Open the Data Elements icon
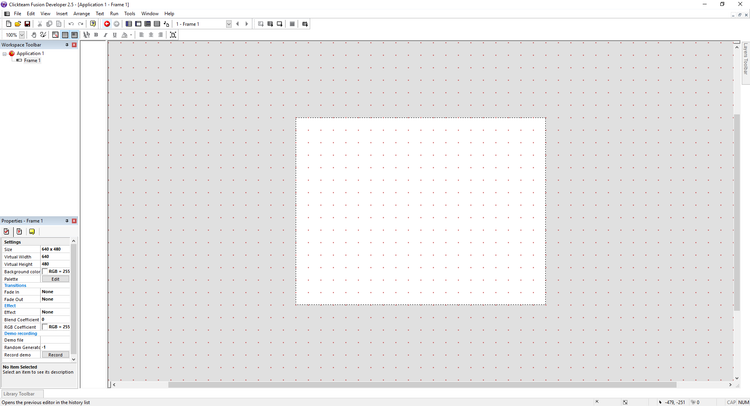750x406 pixels. pyautogui.click(x=166, y=24)
